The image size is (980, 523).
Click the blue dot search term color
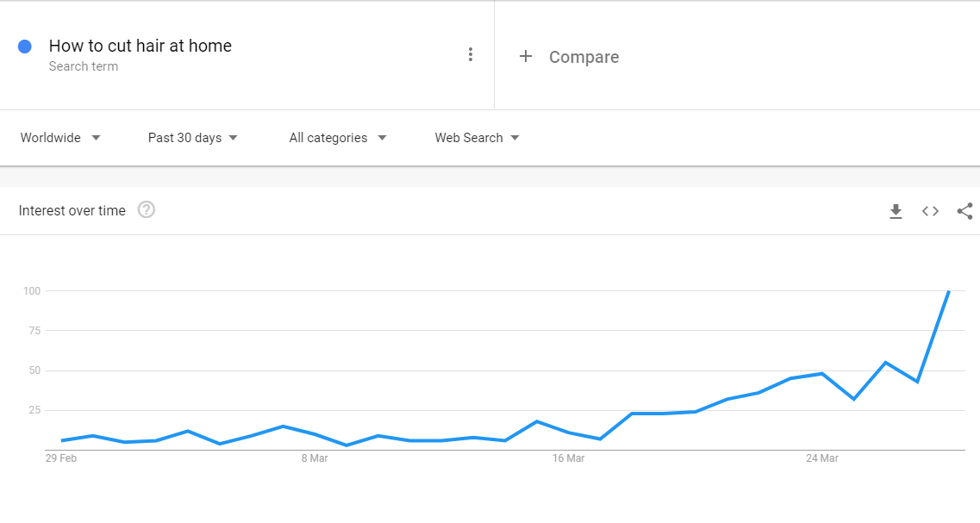[x=25, y=47]
